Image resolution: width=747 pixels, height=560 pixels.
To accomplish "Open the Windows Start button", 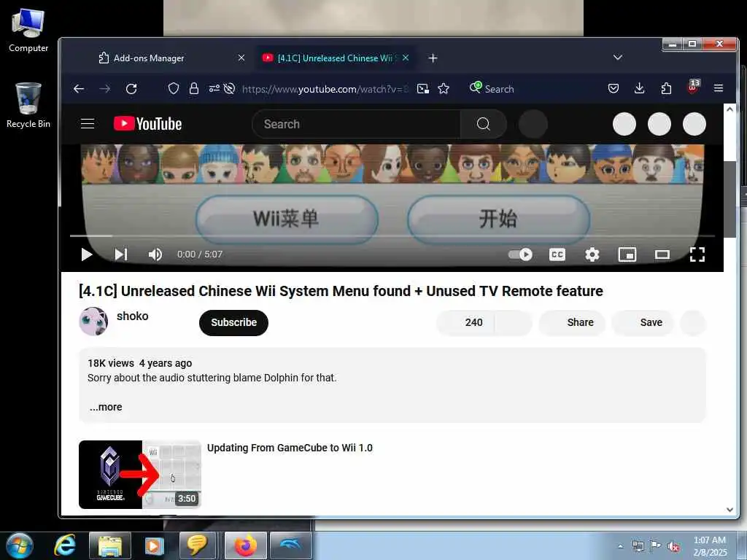I will click(x=20, y=545).
